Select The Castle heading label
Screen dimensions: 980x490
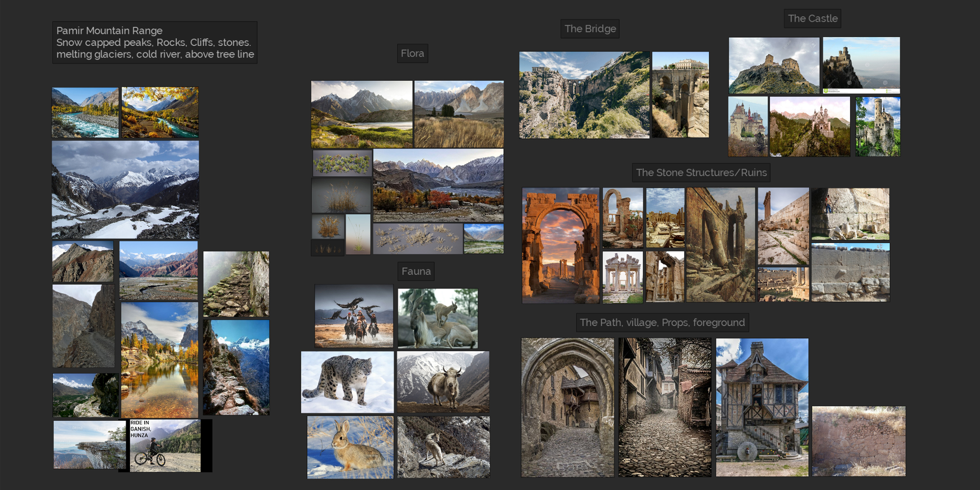(x=812, y=19)
